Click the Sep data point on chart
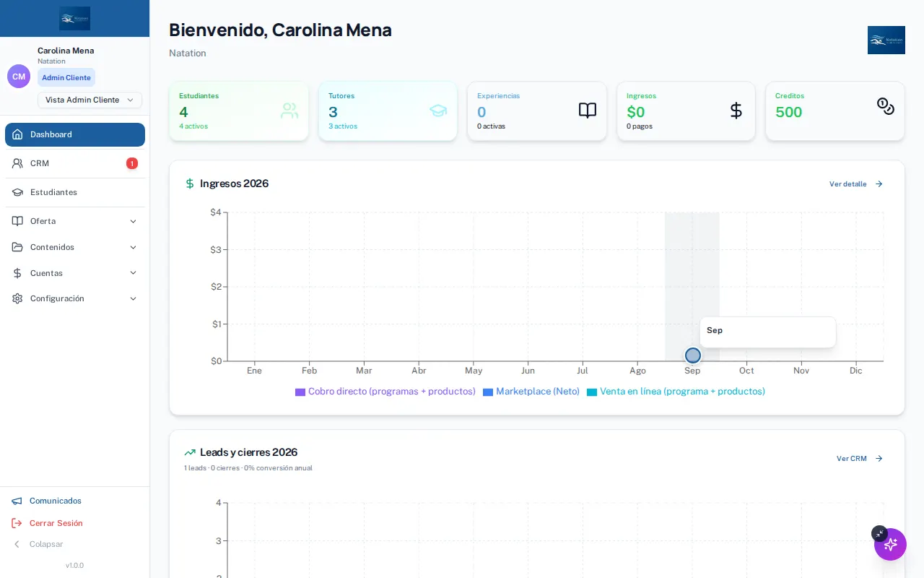The image size is (924, 578). point(693,355)
